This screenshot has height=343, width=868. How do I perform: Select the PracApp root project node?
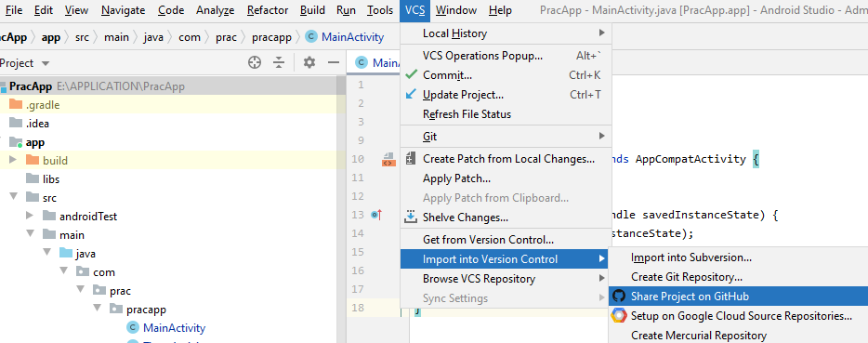pyautogui.click(x=168, y=86)
